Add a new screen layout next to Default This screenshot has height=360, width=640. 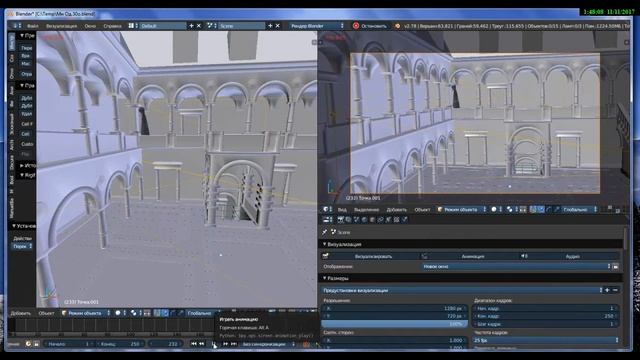click(191, 26)
